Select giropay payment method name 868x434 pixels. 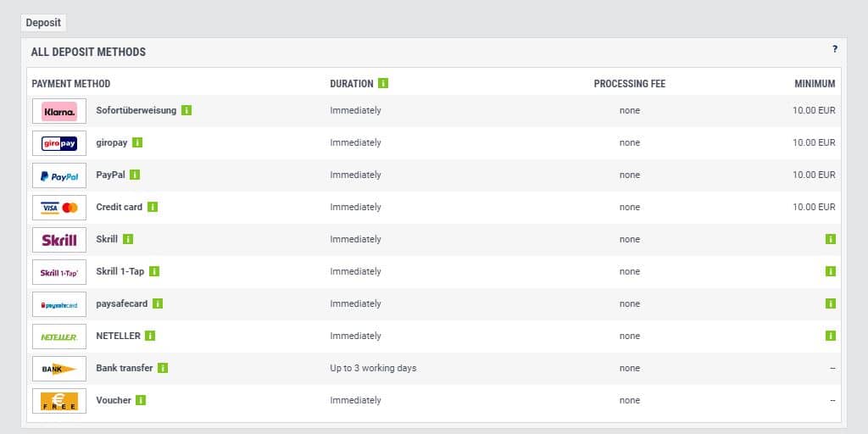pyautogui.click(x=112, y=142)
